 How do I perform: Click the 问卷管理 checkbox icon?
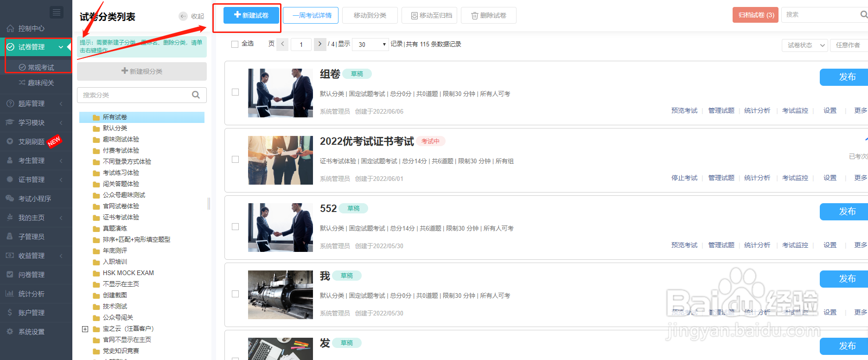click(10, 274)
